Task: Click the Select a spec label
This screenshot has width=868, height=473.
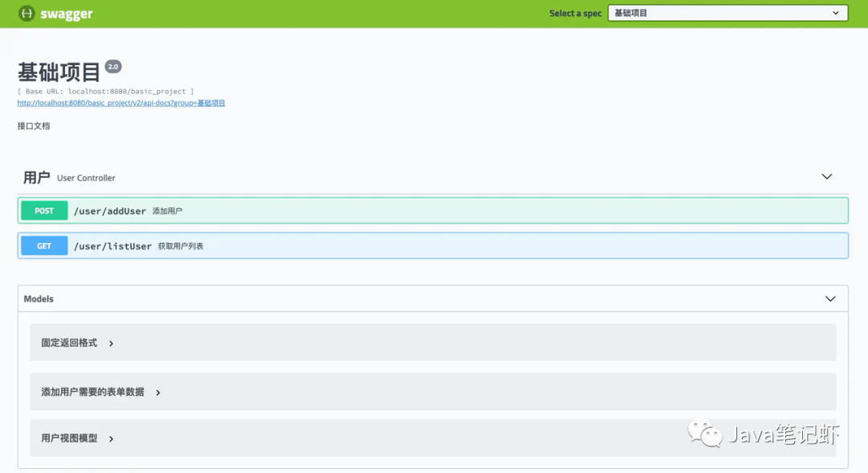Action: [x=575, y=14]
